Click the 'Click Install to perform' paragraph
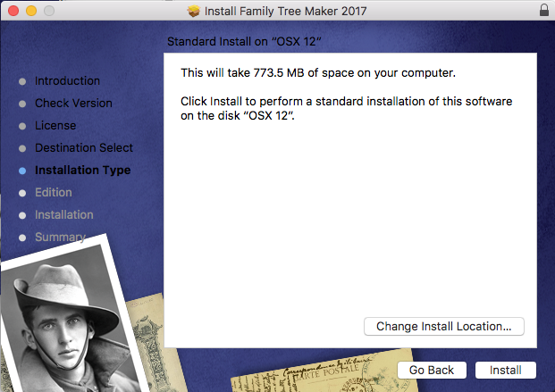 (x=346, y=108)
